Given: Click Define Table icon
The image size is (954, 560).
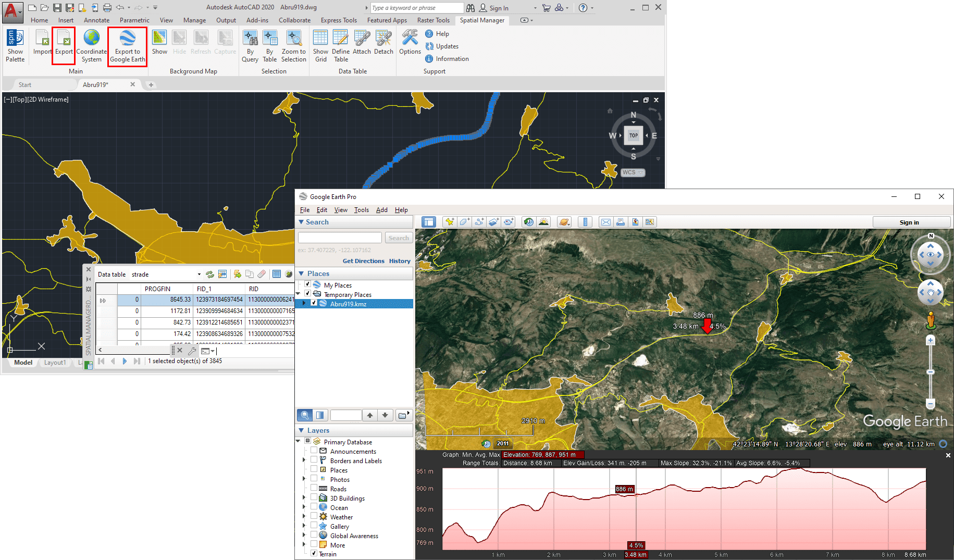Looking at the screenshot, I should pyautogui.click(x=341, y=46).
